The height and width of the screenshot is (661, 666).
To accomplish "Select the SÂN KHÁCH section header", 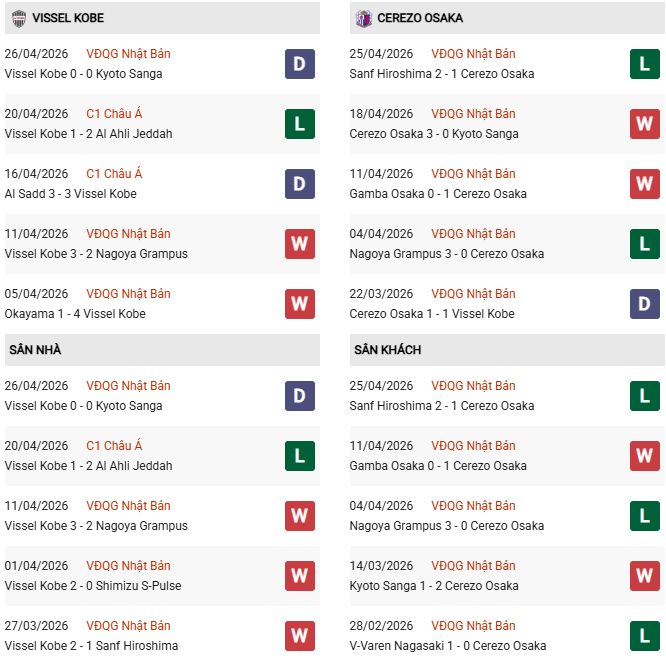I will pyautogui.click(x=387, y=350).
